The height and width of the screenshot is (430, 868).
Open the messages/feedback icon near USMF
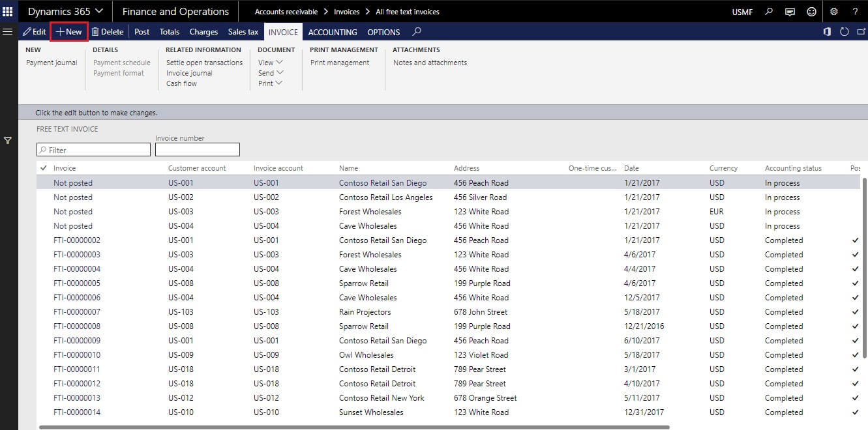791,12
